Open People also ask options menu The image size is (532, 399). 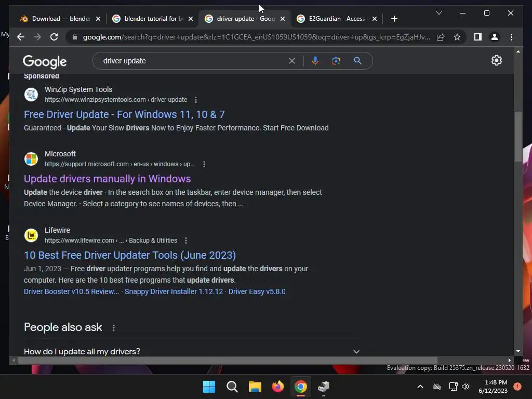[114, 328]
